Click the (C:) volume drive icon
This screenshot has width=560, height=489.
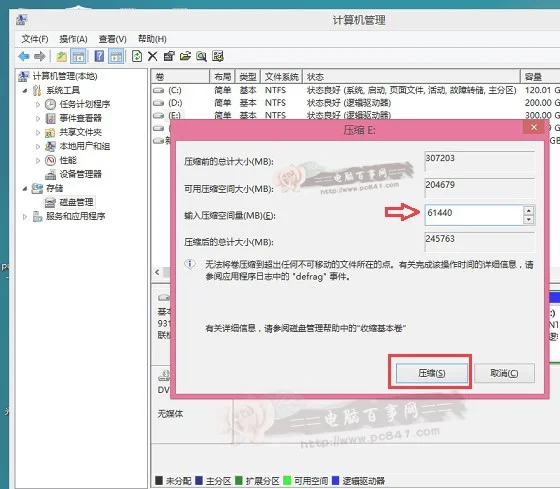pos(158,90)
